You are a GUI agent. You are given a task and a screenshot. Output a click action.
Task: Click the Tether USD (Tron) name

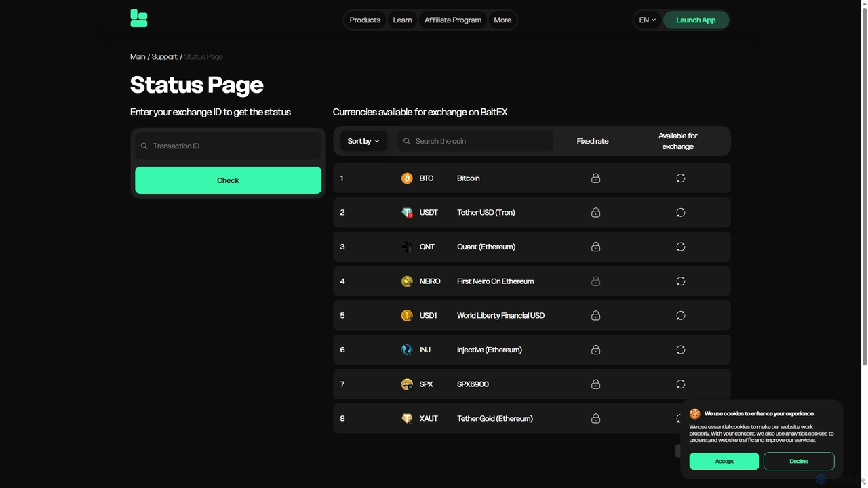point(486,213)
